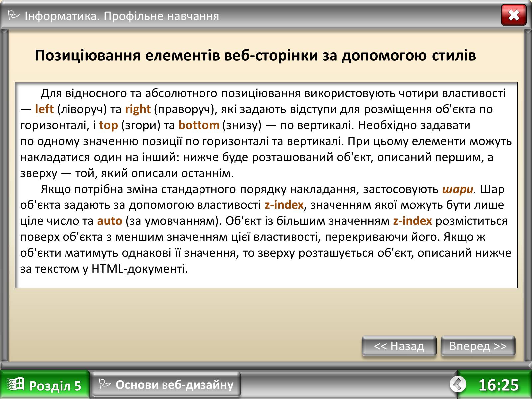Click the highlighted word left
Image resolution: width=532 pixels, height=399 pixels.
click(x=44, y=109)
